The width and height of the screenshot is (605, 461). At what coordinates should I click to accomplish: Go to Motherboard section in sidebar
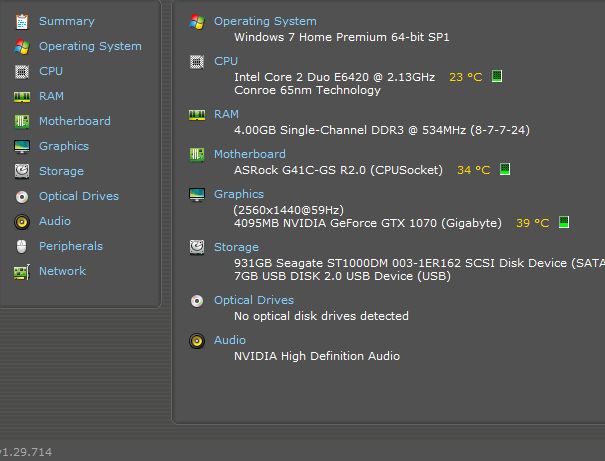[x=75, y=122]
